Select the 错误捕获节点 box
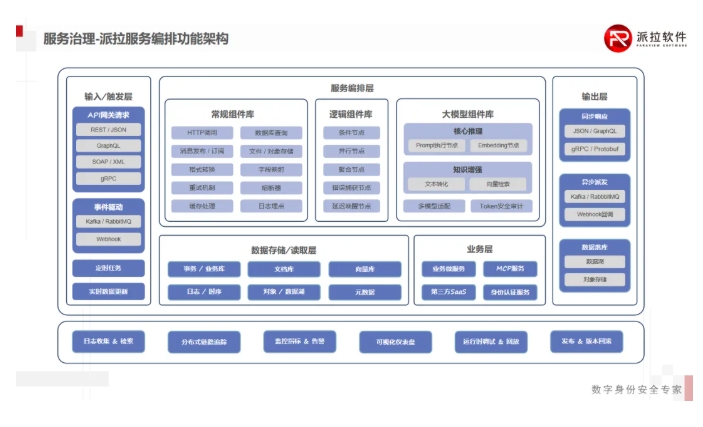The image size is (703, 427). coord(352,188)
